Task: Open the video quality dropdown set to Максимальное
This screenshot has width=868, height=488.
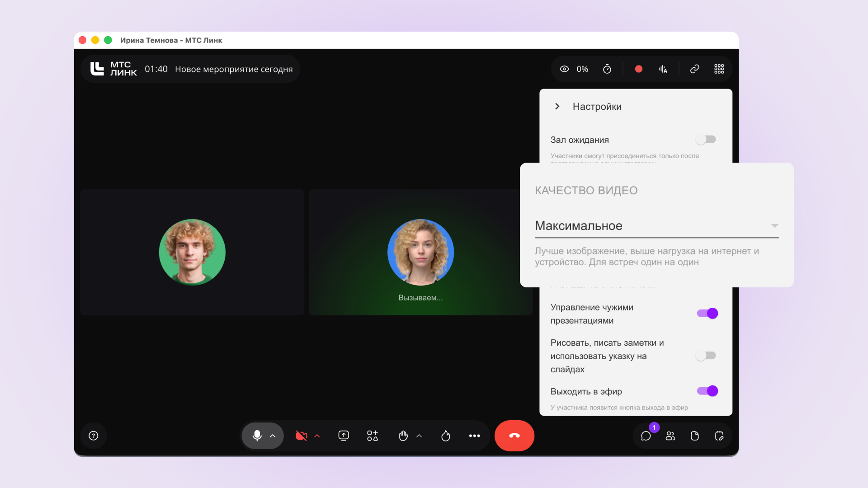Action: click(x=656, y=226)
